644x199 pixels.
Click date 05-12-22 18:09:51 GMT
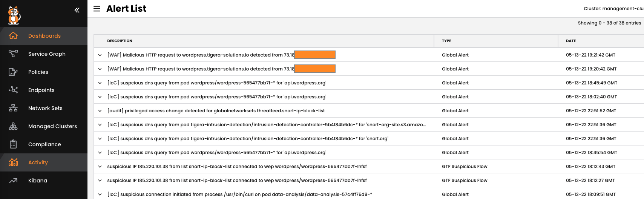[x=591, y=194]
